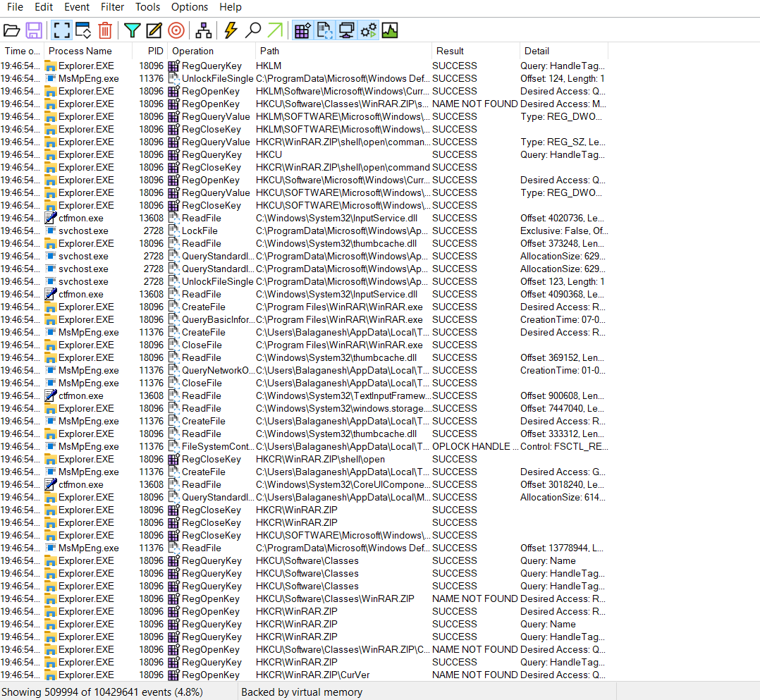Sort by the PID column header
This screenshot has height=700, width=760.
pyautogui.click(x=150, y=51)
